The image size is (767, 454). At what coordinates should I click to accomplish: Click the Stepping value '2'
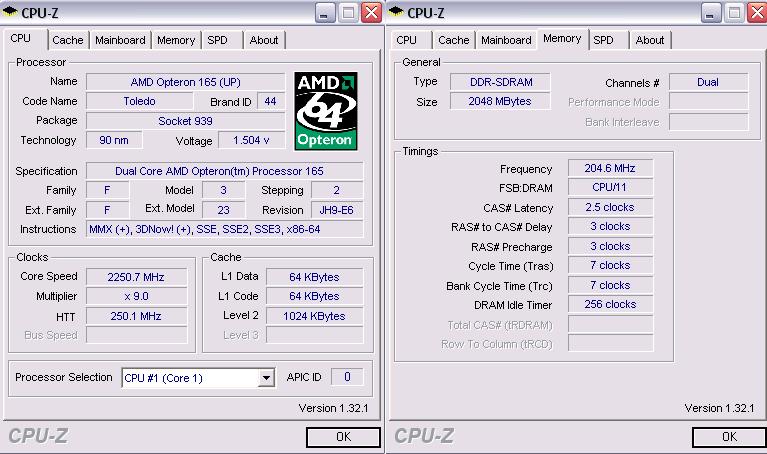(337, 190)
